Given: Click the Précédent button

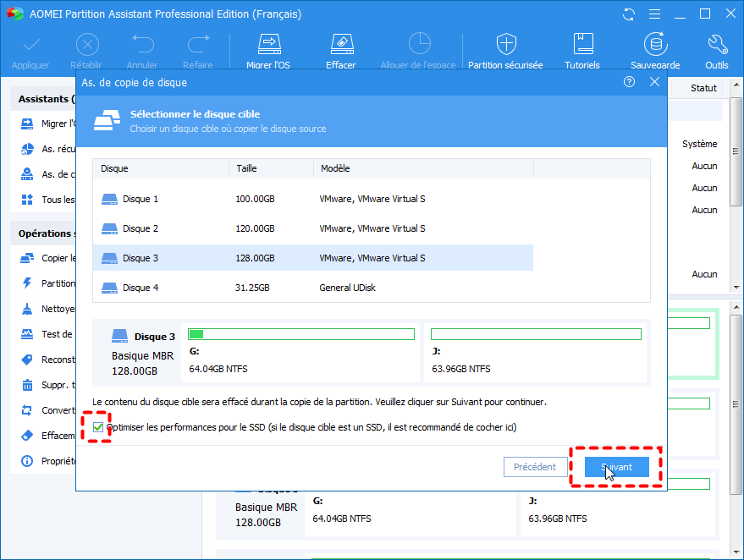Looking at the screenshot, I should 535,467.
